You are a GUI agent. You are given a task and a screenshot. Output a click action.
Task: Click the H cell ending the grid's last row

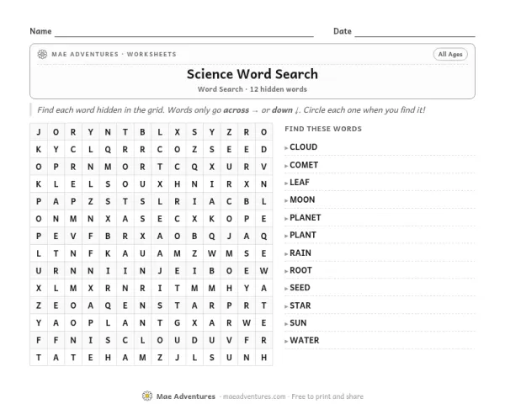(x=263, y=358)
